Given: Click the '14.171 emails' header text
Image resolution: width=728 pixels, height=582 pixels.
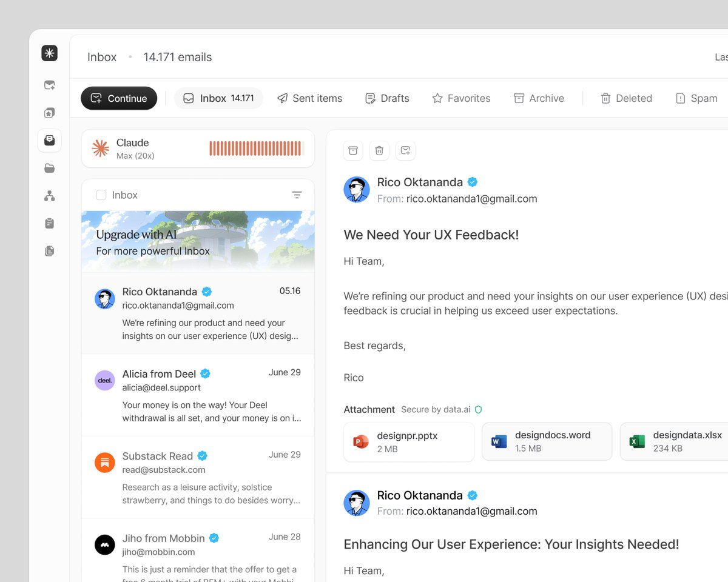Looking at the screenshot, I should click(178, 57).
